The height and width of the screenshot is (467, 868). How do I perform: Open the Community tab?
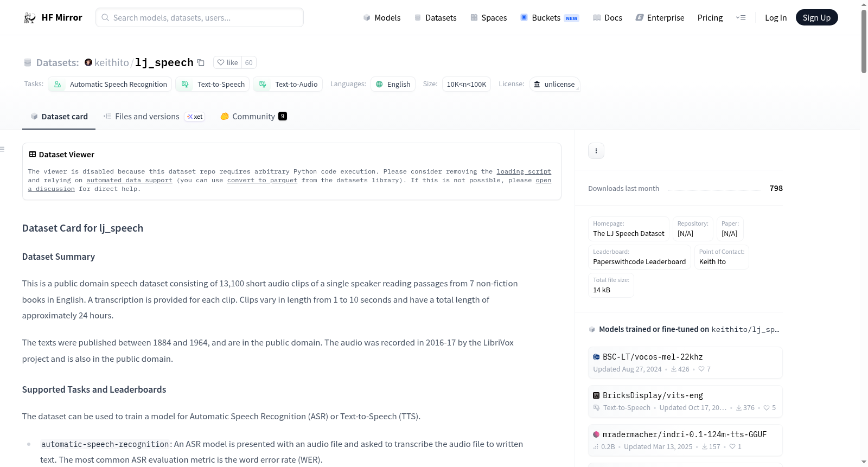pos(253,117)
